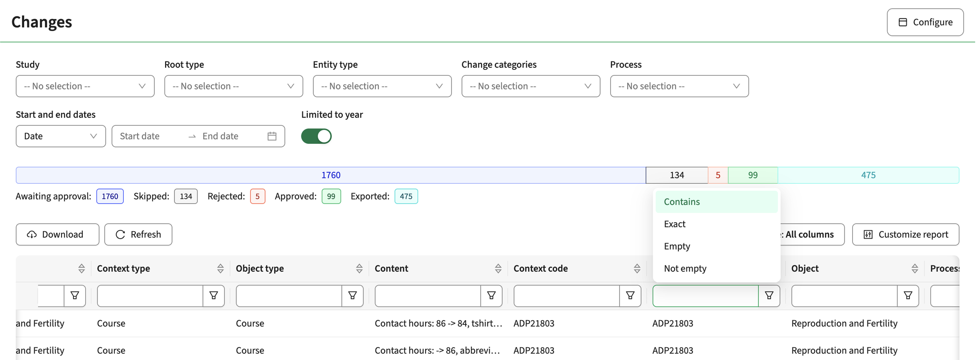The width and height of the screenshot is (980, 360).
Task: Expand the Entity type dropdown
Action: tap(382, 86)
